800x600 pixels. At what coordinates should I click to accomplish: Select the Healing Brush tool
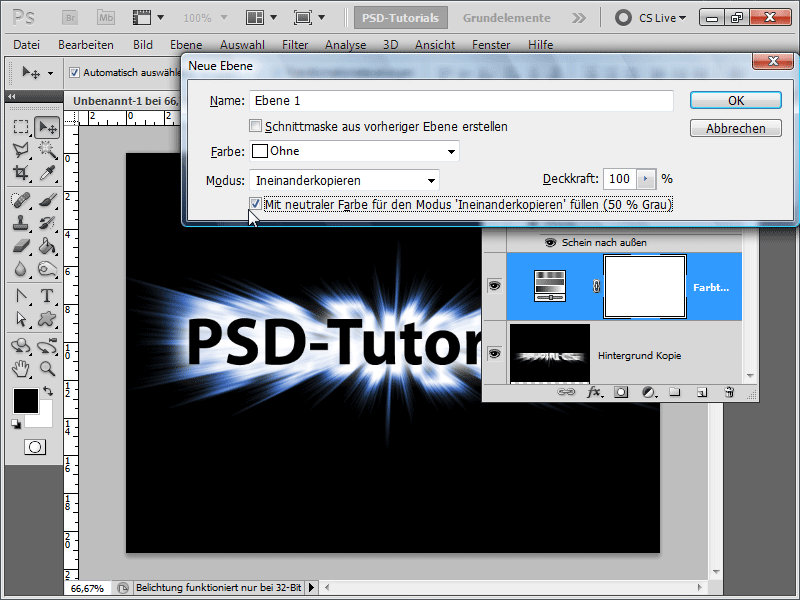[21, 200]
